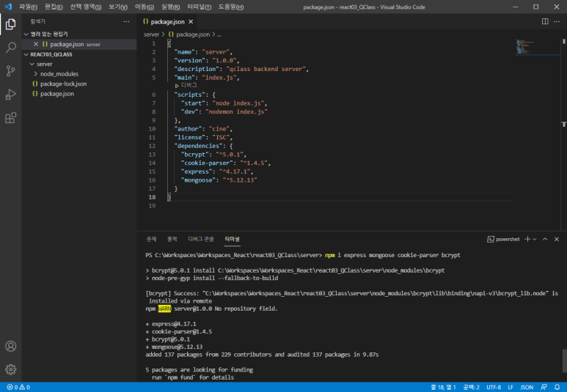Select the package.json editor tab
This screenshot has width=567, height=392.
[168, 22]
